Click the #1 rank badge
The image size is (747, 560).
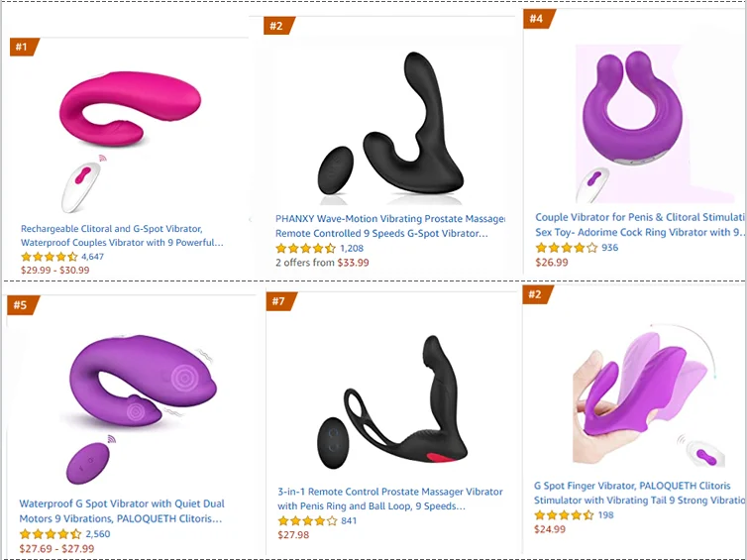tap(22, 47)
